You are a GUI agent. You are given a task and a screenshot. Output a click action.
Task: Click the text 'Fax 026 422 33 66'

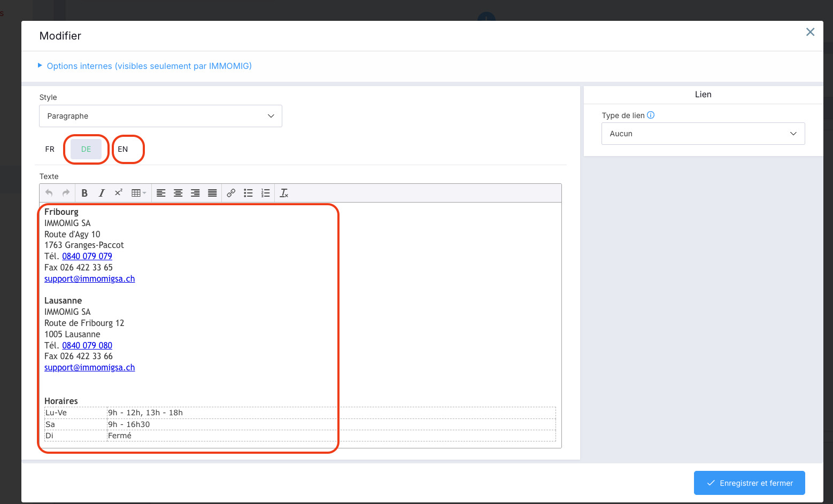79,356
